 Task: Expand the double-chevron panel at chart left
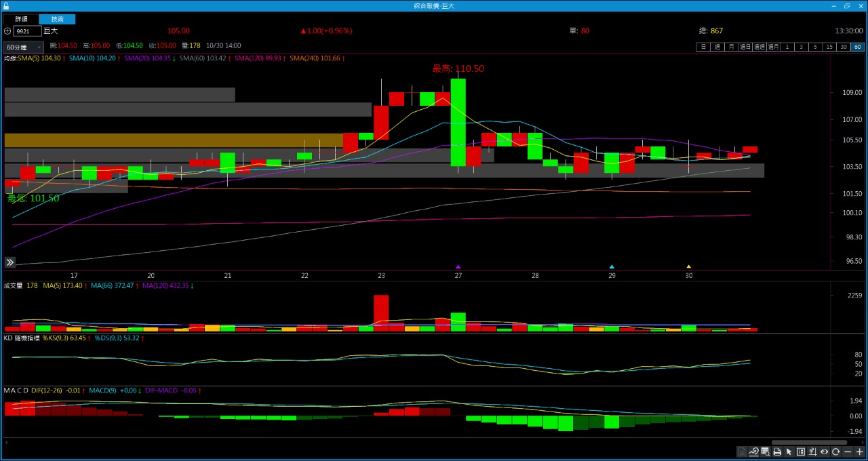point(10,262)
